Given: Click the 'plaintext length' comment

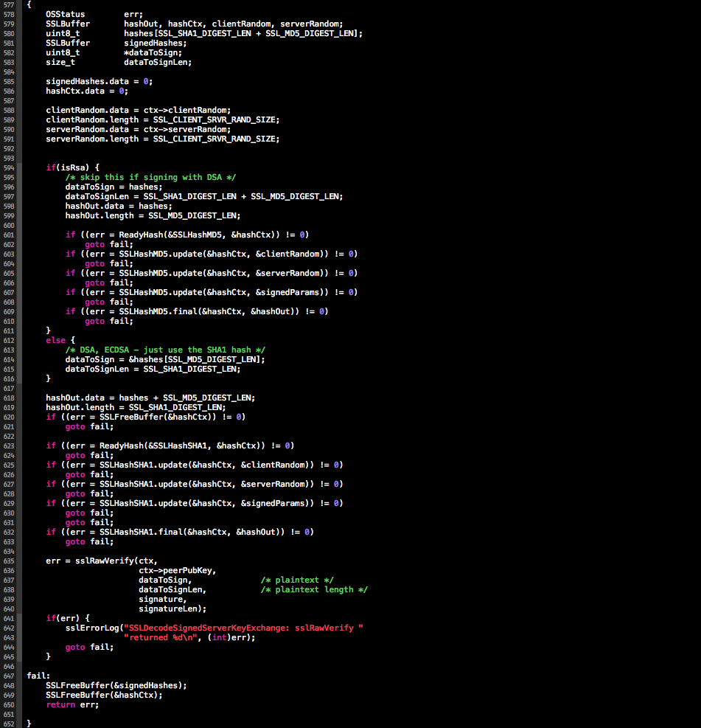Looking at the screenshot, I should pyautogui.click(x=314, y=589).
